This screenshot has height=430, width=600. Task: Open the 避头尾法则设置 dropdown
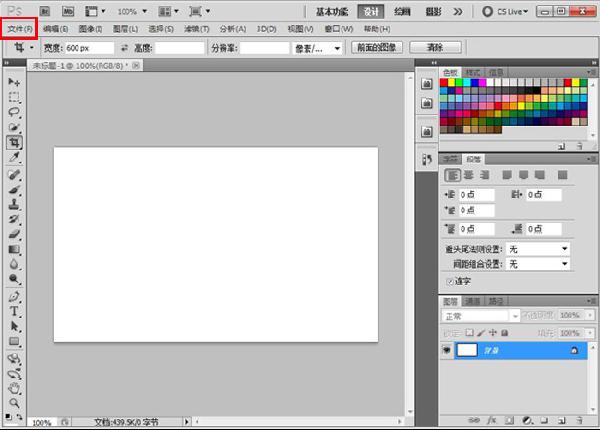(537, 248)
